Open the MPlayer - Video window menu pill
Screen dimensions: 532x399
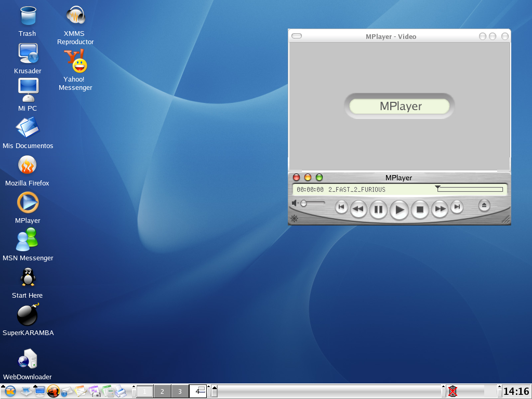tap(297, 36)
